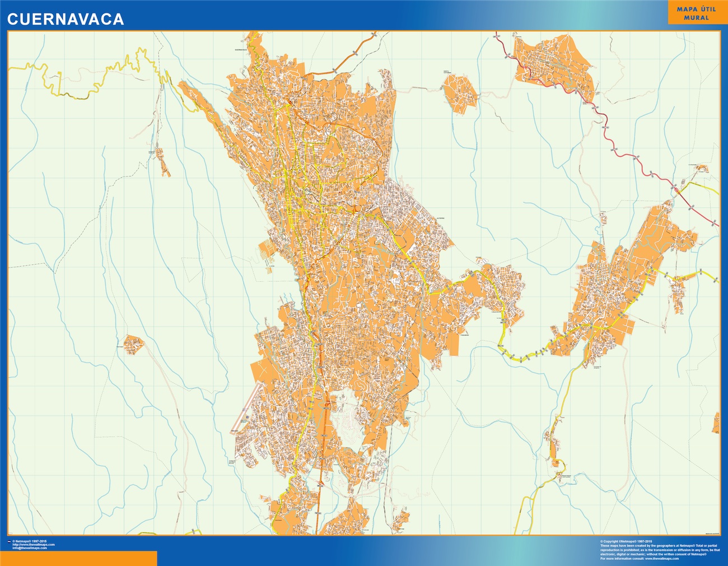Click the orange bar at the bottom left
Image resolution: width=728 pixels, height=566 pixels.
coord(78,558)
